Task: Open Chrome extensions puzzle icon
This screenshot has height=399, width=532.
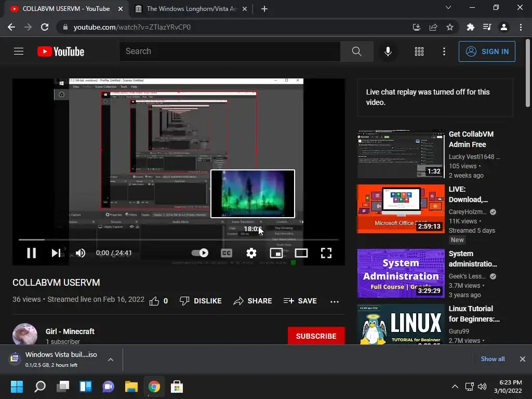Action: [470, 27]
